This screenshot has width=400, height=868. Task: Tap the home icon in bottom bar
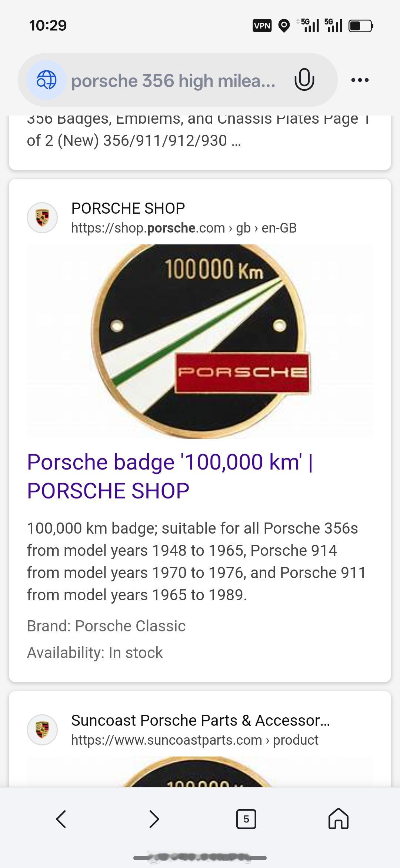(339, 818)
